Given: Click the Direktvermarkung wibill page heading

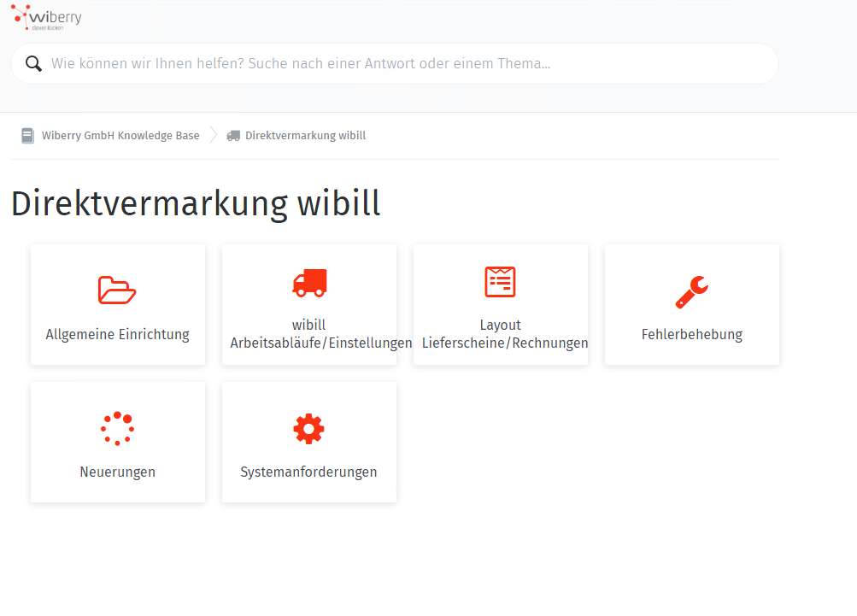Looking at the screenshot, I should coord(196,204).
